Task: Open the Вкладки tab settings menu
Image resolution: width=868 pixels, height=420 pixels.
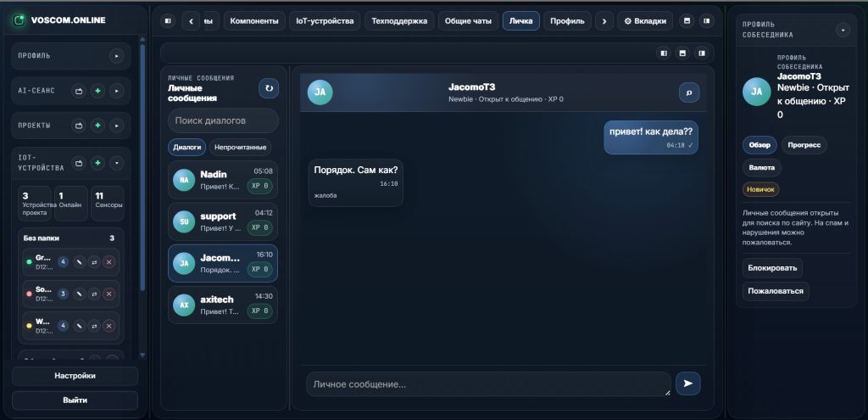Action: 645,21
